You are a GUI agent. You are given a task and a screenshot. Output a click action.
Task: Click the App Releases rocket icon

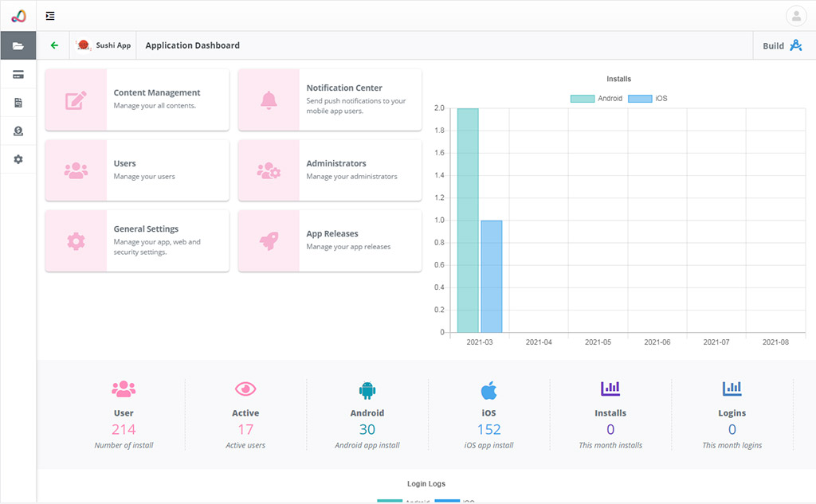pyautogui.click(x=269, y=240)
